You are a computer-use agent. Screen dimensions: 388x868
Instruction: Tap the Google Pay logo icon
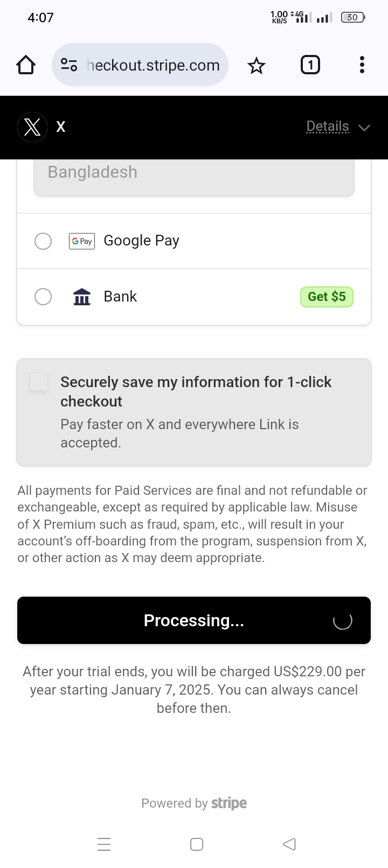point(82,241)
